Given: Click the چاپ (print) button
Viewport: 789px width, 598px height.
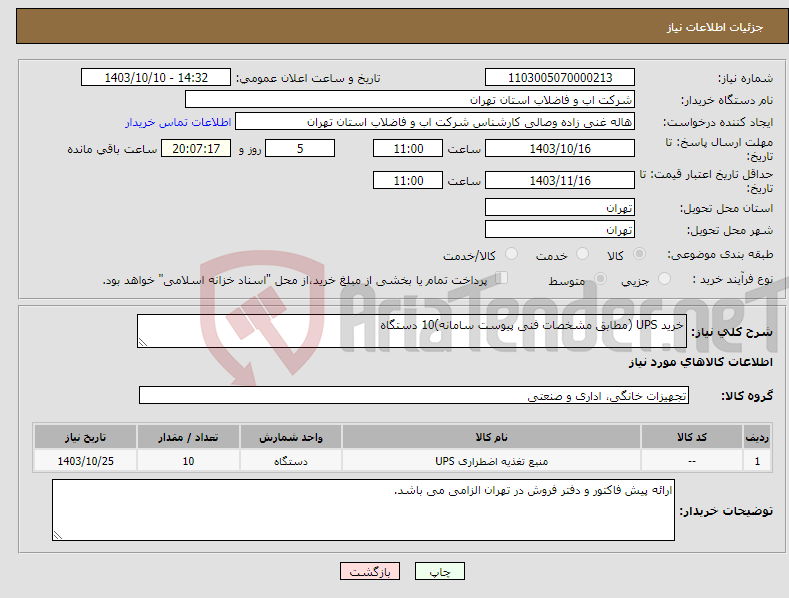Looking at the screenshot, I should [x=439, y=572].
